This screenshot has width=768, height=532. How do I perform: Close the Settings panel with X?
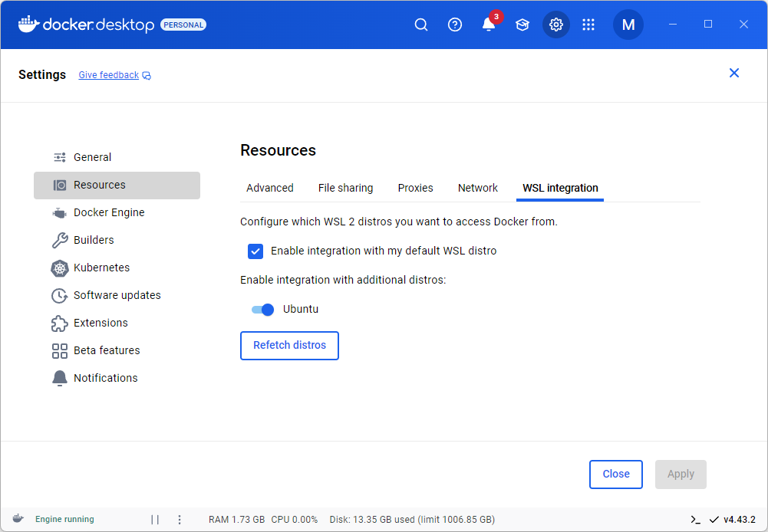(x=734, y=73)
